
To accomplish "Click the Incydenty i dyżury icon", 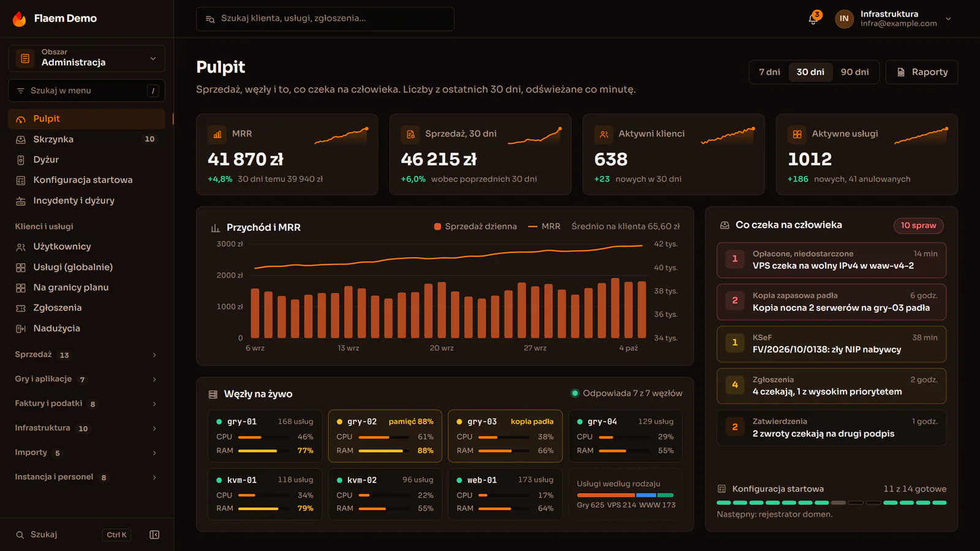I will [21, 201].
